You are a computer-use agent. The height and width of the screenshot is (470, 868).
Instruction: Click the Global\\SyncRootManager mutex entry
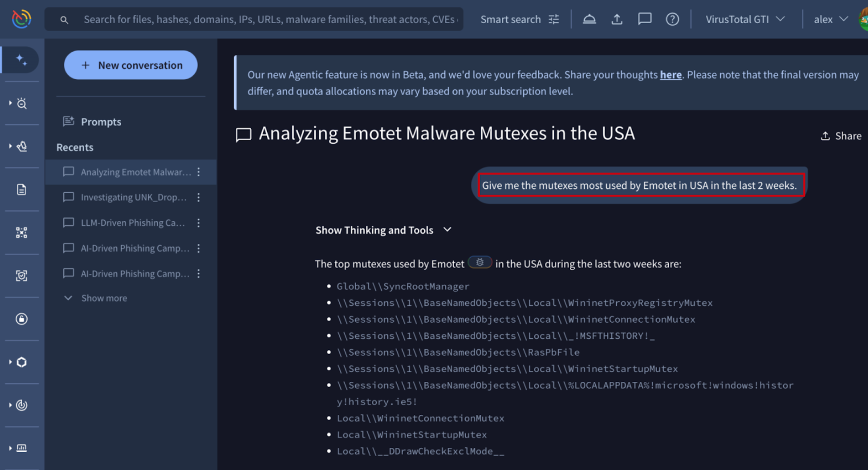point(403,286)
